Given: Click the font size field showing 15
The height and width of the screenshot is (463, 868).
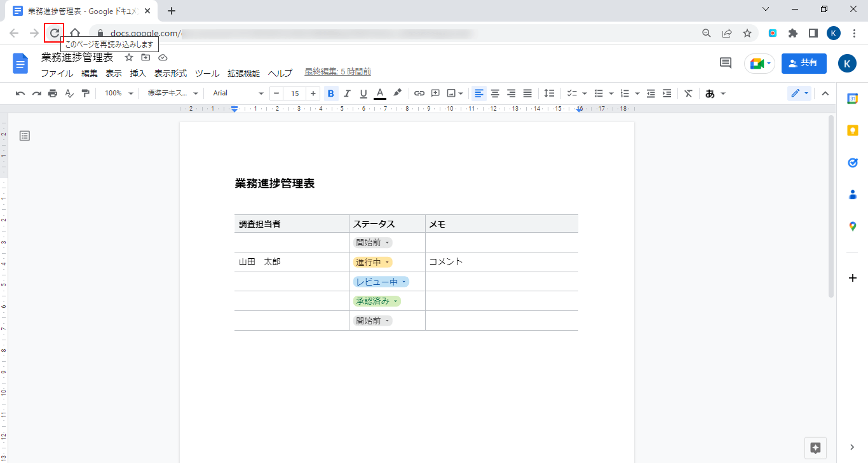Looking at the screenshot, I should pos(295,93).
